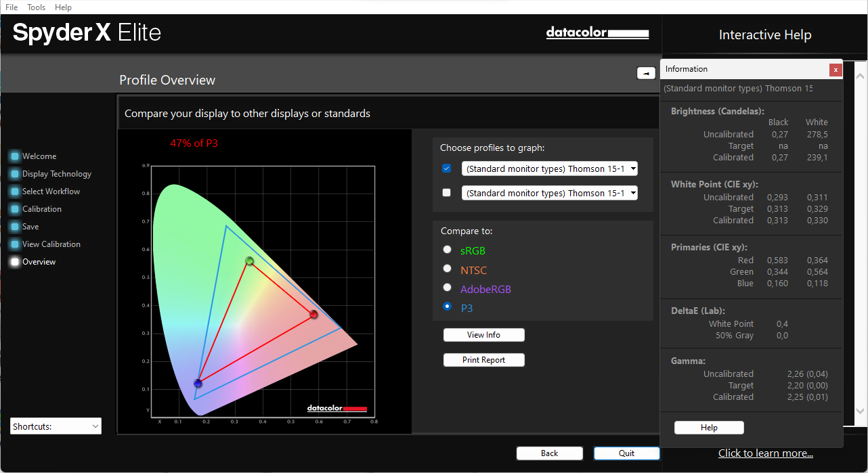
Task: Click the Compare to: label
Action: 466,231
